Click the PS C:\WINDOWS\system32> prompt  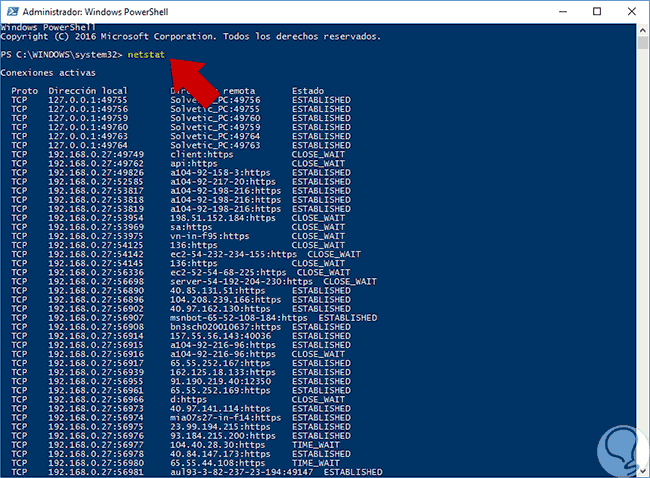(x=61, y=55)
